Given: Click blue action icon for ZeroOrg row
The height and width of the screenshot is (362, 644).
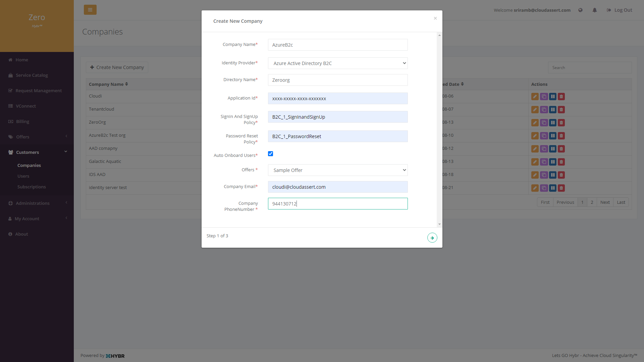Looking at the screenshot, I should point(552,123).
